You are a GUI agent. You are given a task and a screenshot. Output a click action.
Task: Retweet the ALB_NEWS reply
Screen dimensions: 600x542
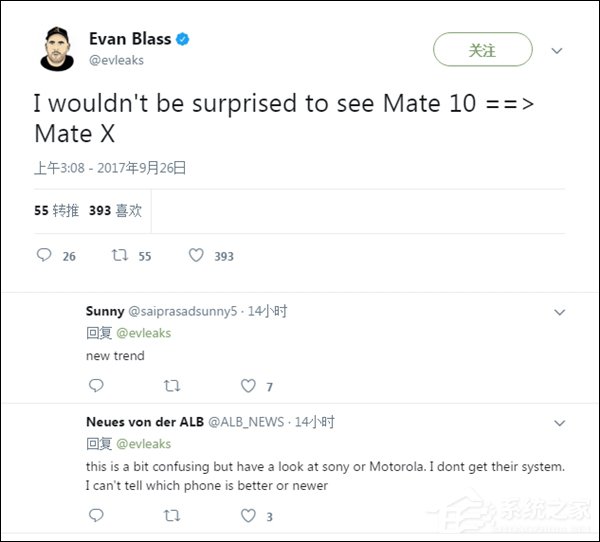[172, 516]
